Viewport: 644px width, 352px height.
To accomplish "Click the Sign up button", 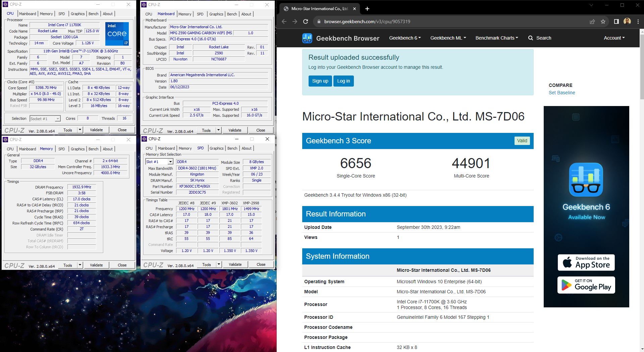I will pyautogui.click(x=320, y=81).
